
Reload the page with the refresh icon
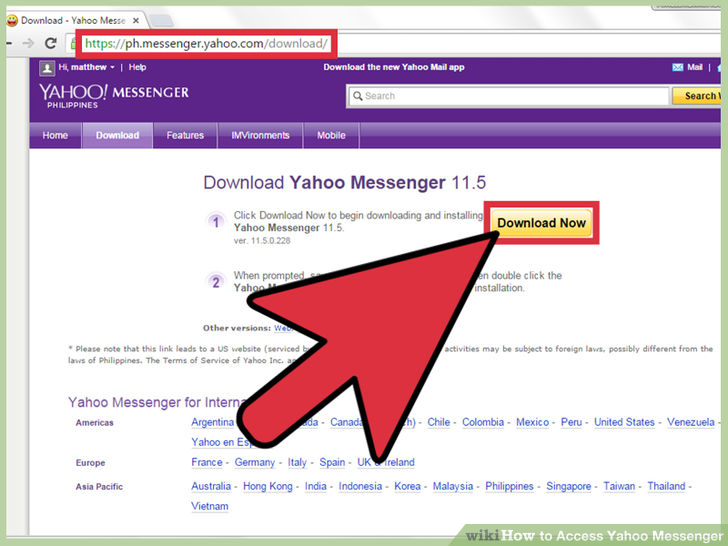pyautogui.click(x=51, y=43)
